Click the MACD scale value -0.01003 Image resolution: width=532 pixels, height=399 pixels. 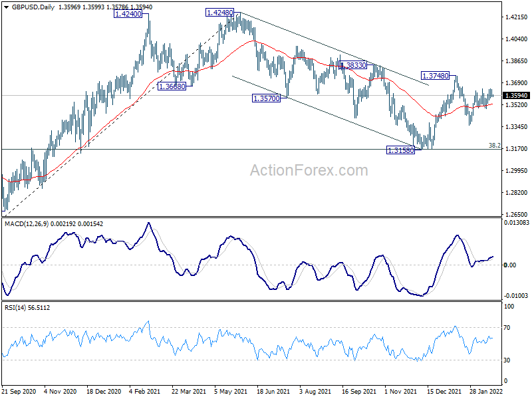coord(516,296)
